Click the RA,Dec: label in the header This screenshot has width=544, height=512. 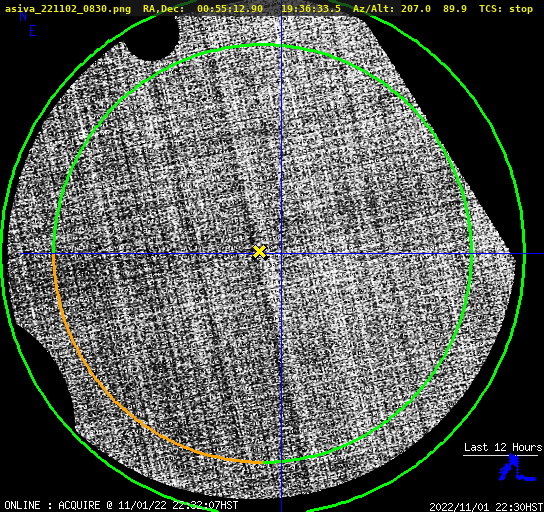coord(163,9)
